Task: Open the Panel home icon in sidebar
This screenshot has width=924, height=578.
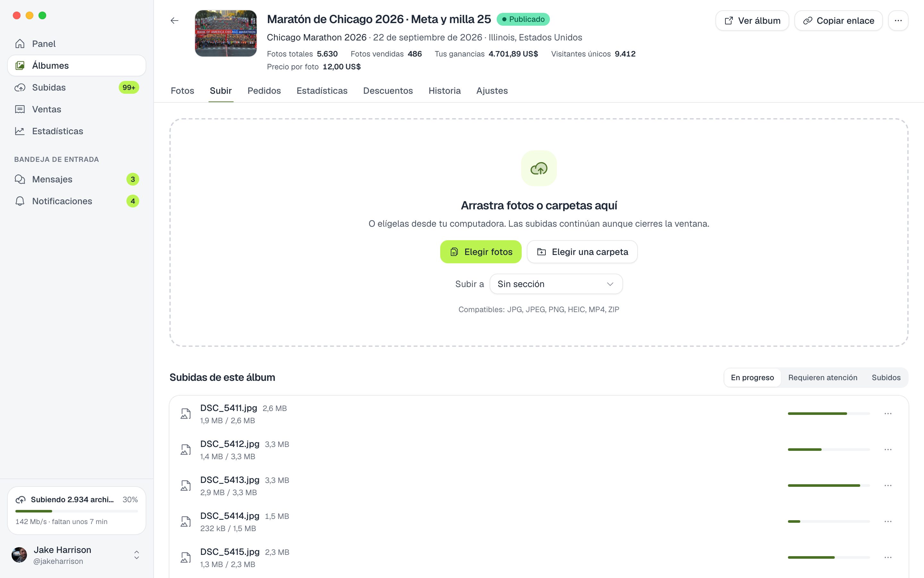Action: tap(20, 44)
